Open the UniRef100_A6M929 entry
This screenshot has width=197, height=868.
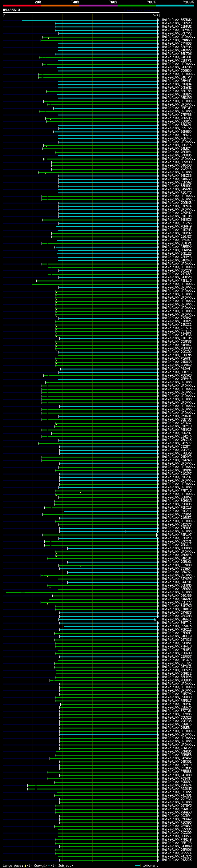pyautogui.click(x=177, y=430)
